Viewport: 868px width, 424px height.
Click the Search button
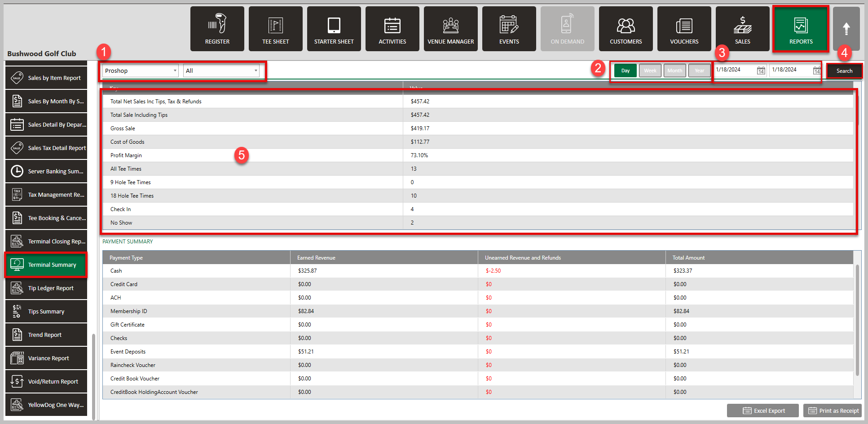tap(844, 71)
